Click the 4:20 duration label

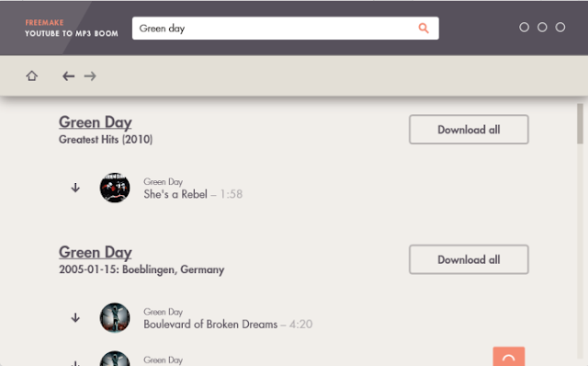pos(300,325)
